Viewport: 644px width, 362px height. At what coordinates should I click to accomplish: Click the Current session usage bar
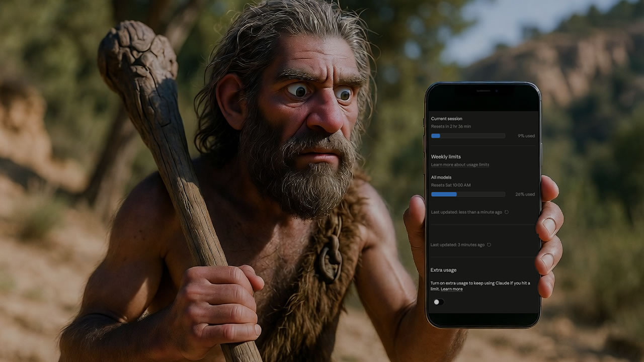[468, 136]
